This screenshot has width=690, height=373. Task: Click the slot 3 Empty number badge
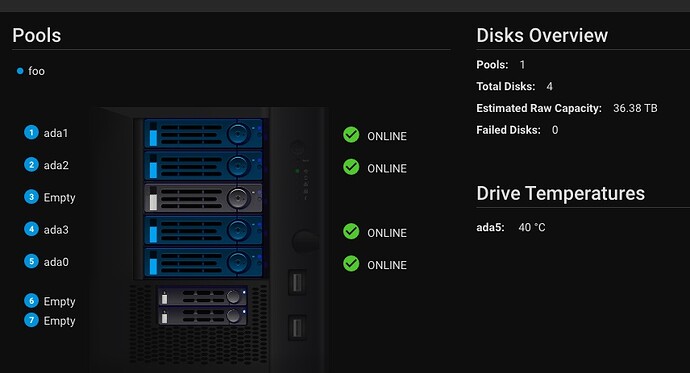pos(31,197)
